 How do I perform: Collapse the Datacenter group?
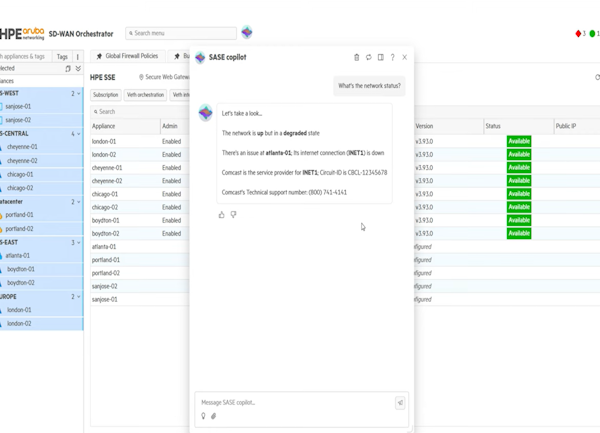click(78, 202)
